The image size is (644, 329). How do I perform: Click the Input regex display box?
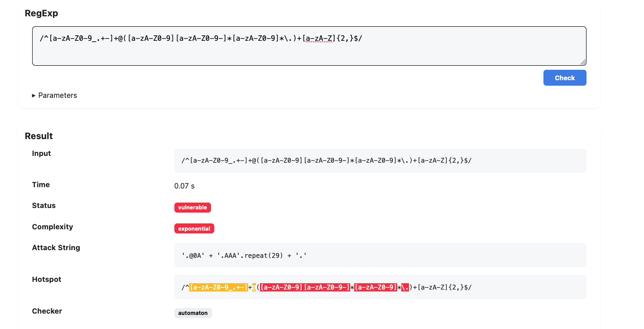pos(380,160)
